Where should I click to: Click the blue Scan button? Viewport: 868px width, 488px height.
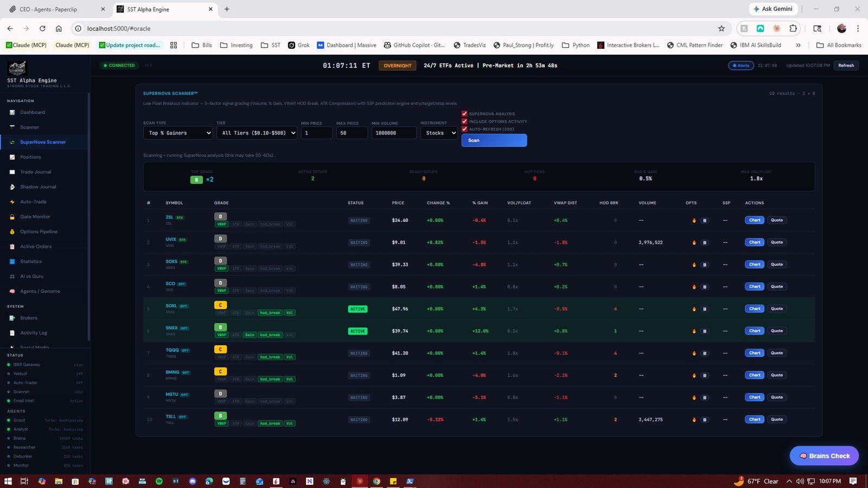pos(494,140)
